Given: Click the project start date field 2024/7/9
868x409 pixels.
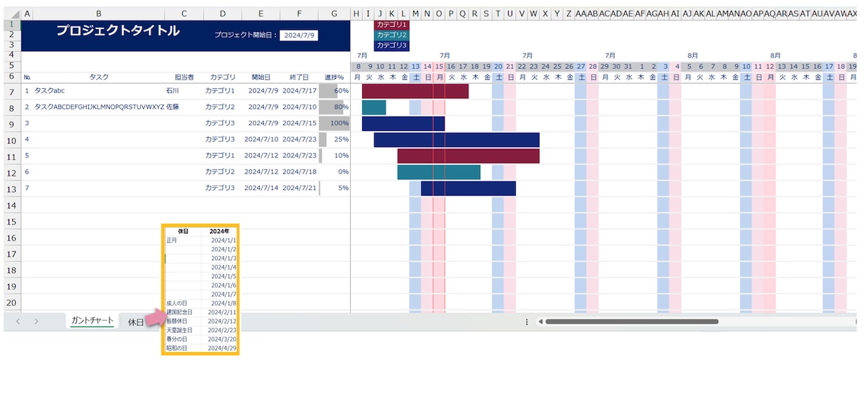Looking at the screenshot, I should click(x=299, y=35).
